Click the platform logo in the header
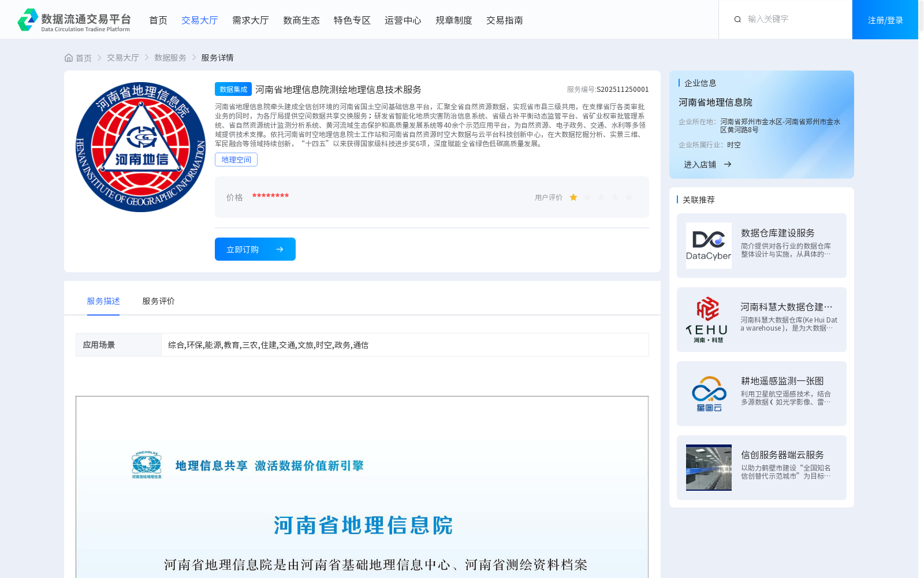924x578 pixels. tap(74, 20)
